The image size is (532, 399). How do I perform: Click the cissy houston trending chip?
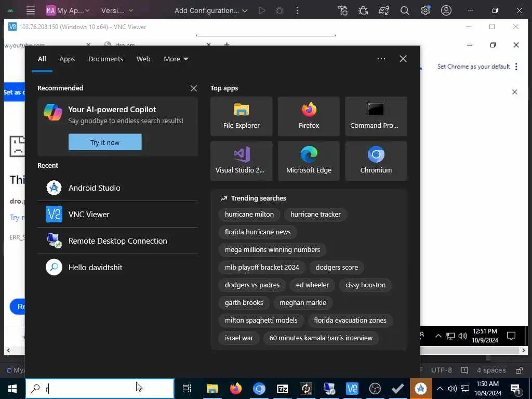tap(365, 285)
